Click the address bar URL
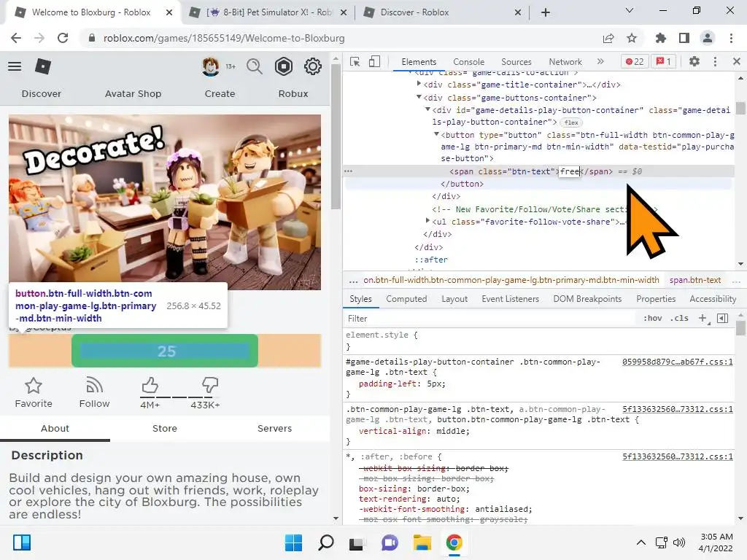 [224, 38]
